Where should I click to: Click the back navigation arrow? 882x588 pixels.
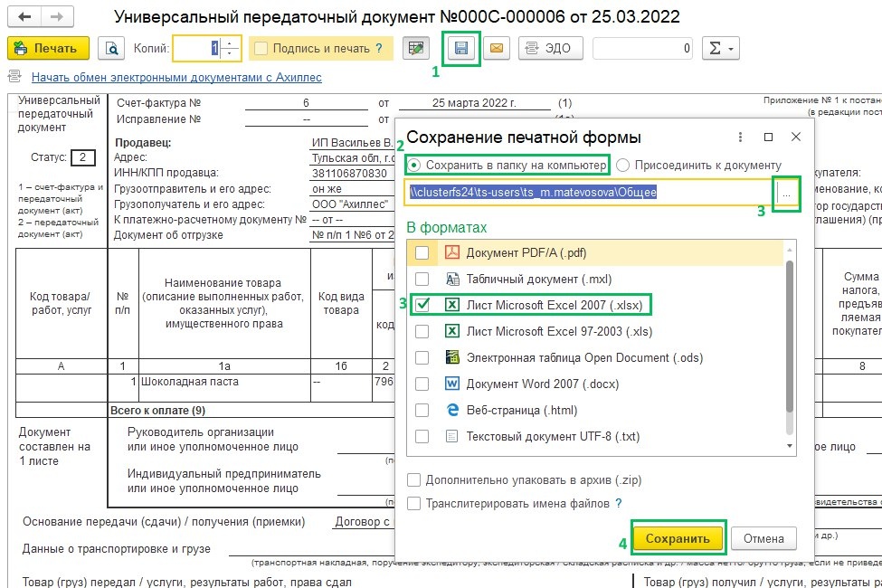(x=24, y=17)
